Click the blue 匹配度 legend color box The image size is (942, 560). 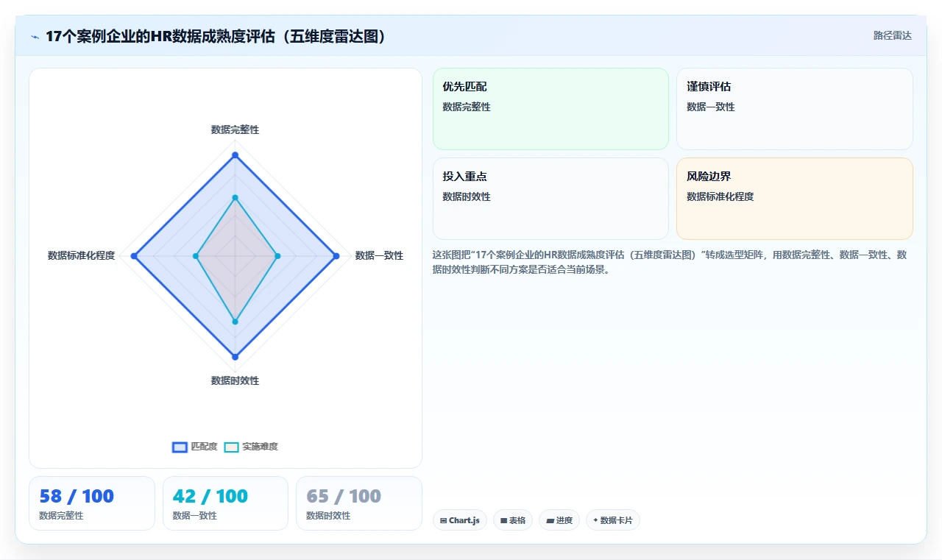tap(180, 447)
